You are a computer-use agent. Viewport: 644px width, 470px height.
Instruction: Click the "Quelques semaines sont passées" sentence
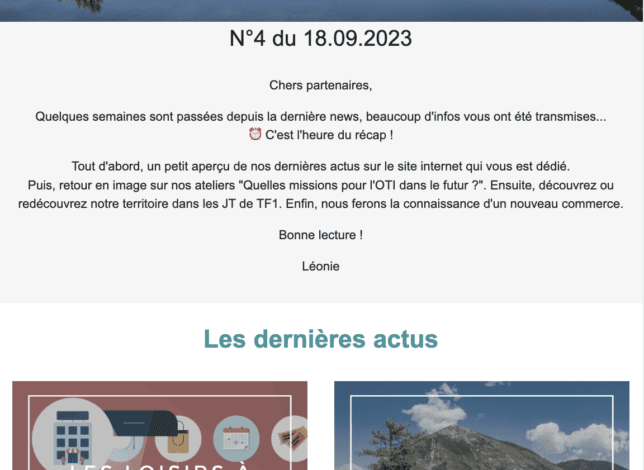(x=320, y=116)
